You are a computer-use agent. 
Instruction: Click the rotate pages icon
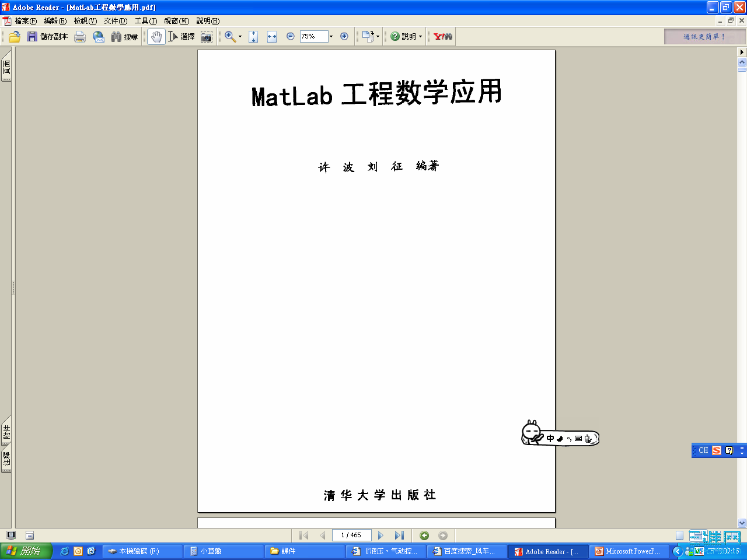(x=368, y=37)
